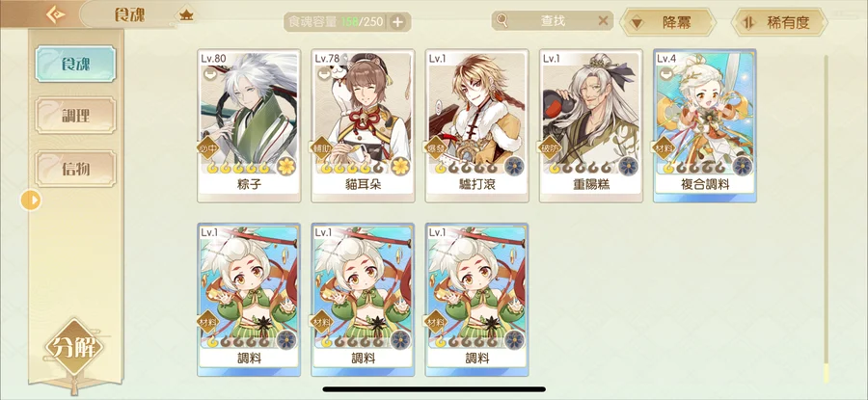Image resolution: width=868 pixels, height=400 pixels.
Task: Clear the search with the X icon
Action: 604,21
